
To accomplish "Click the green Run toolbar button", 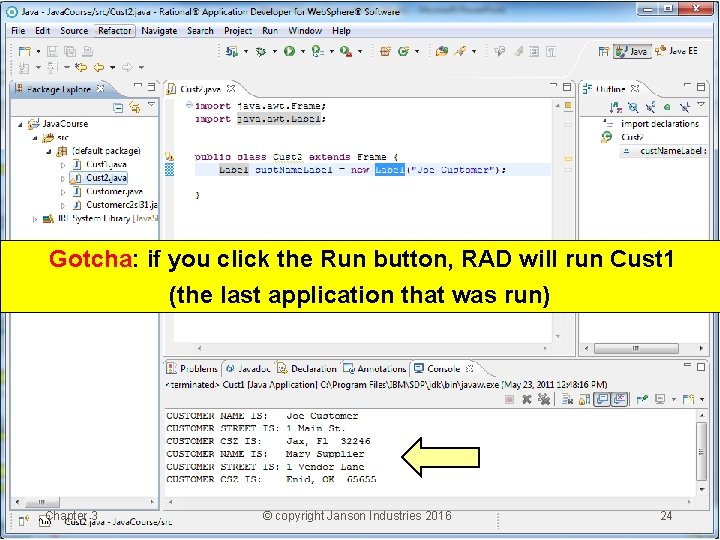I will (289, 51).
